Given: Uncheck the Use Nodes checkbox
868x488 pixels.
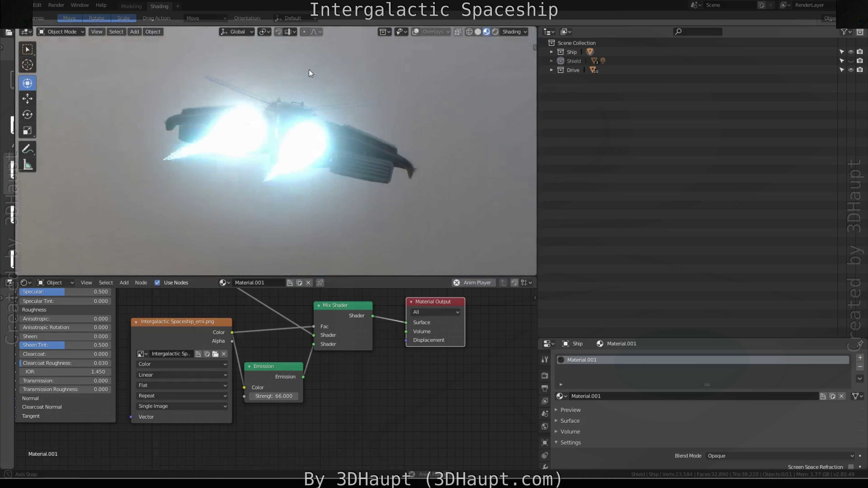Looking at the screenshot, I should [157, 283].
